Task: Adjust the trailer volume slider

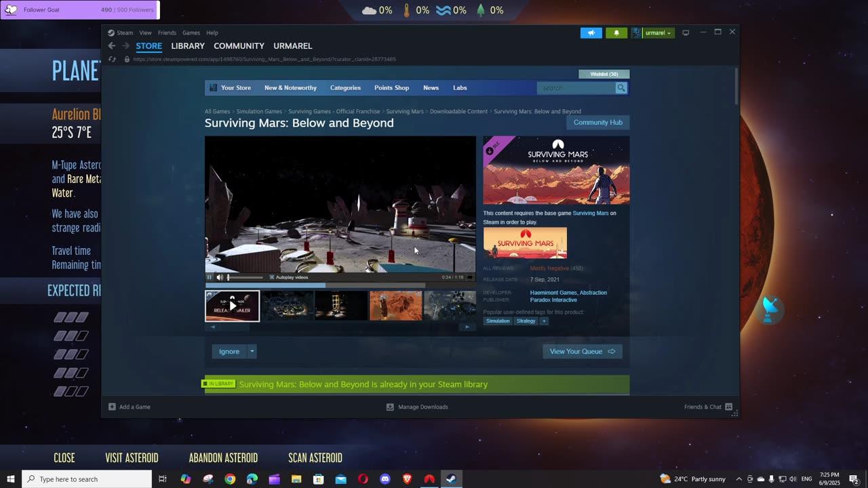Action: (x=245, y=277)
